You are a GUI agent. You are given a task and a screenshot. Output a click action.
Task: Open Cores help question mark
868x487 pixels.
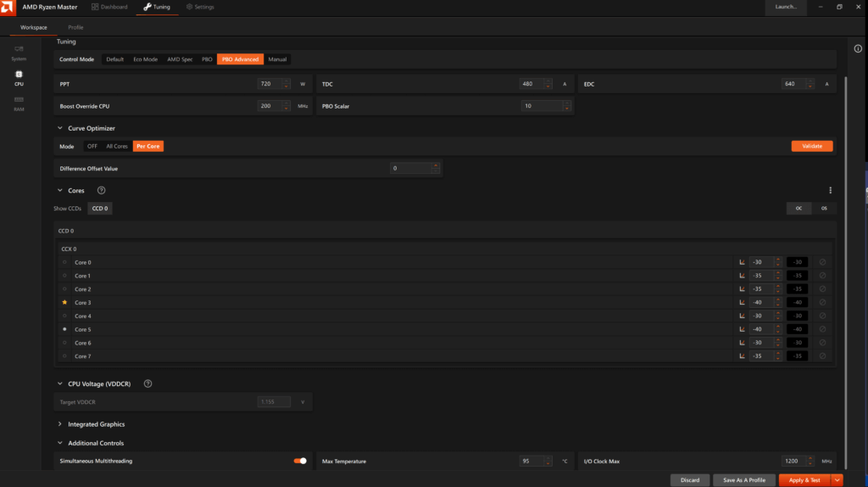point(102,190)
